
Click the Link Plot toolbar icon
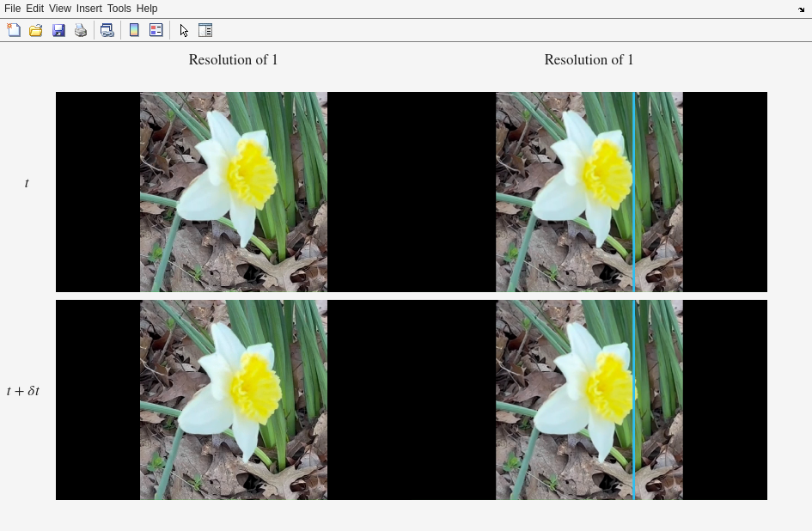107,30
